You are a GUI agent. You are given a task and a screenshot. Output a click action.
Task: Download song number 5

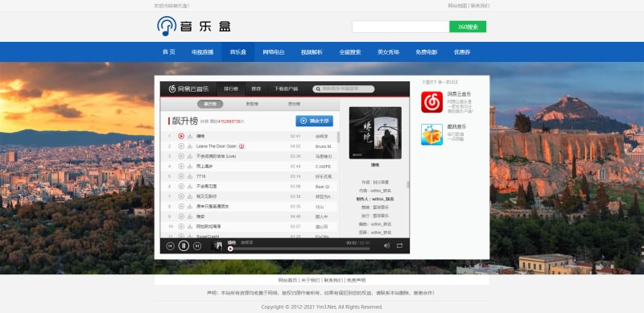190,176
